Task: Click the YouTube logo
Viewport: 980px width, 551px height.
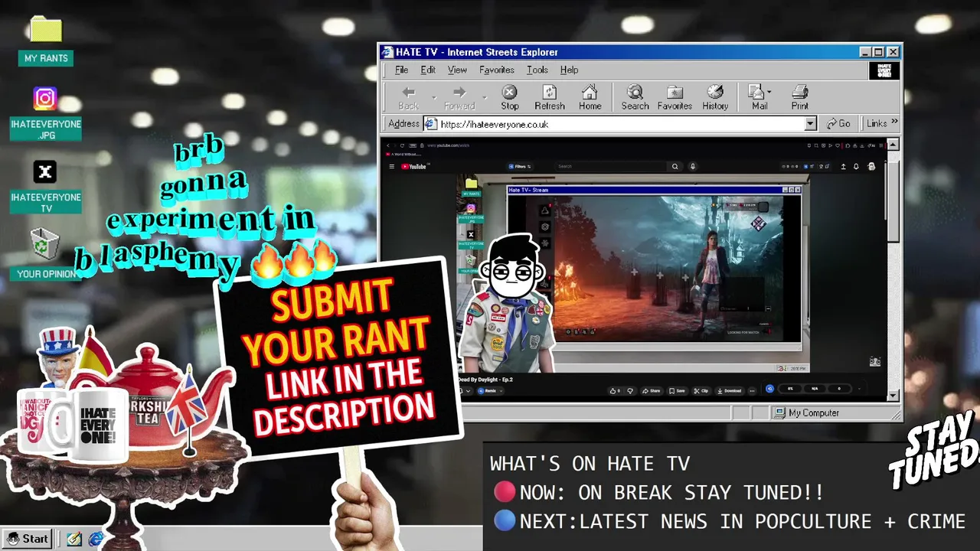Action: point(415,166)
